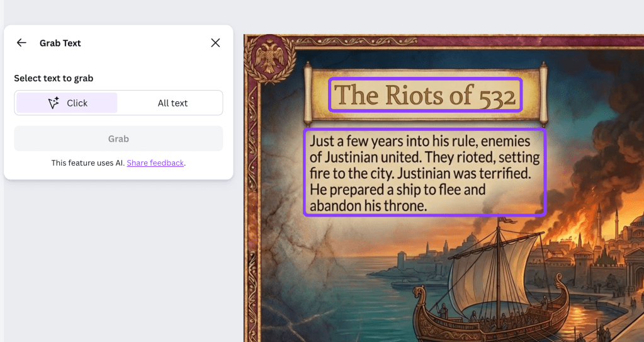The width and height of the screenshot is (644, 342).
Task: Click the "This feature uses AI" notice text
Action: click(88, 162)
